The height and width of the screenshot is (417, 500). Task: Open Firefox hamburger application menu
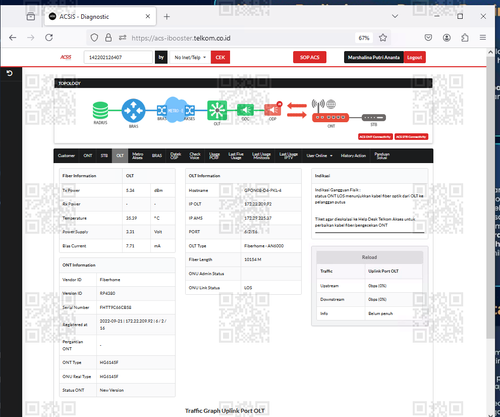point(483,38)
